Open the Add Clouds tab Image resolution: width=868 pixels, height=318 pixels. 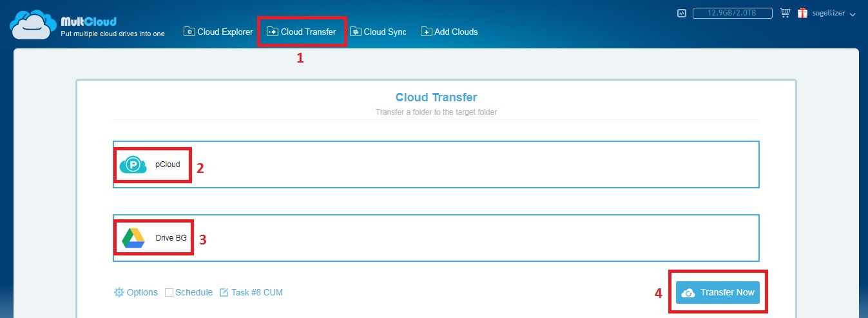click(449, 32)
